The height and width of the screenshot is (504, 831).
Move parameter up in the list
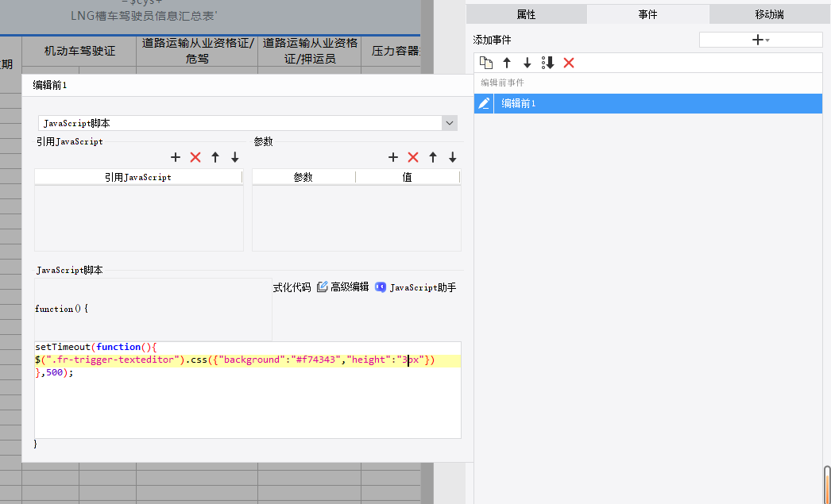433,157
